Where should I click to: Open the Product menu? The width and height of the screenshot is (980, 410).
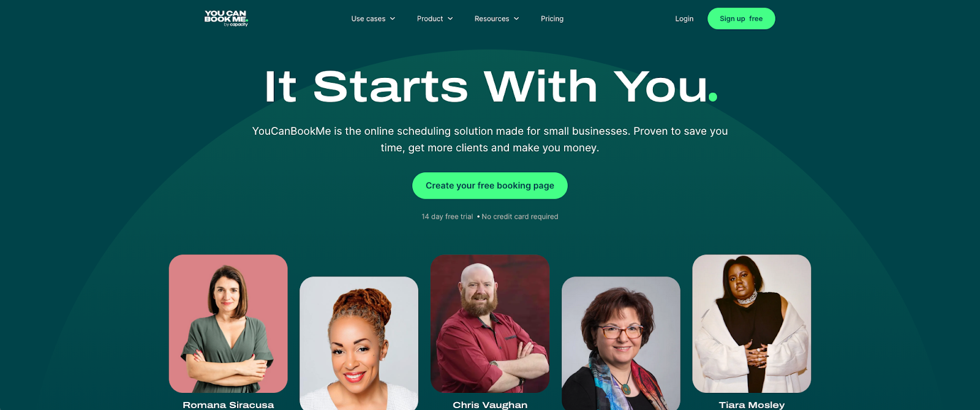click(x=435, y=19)
